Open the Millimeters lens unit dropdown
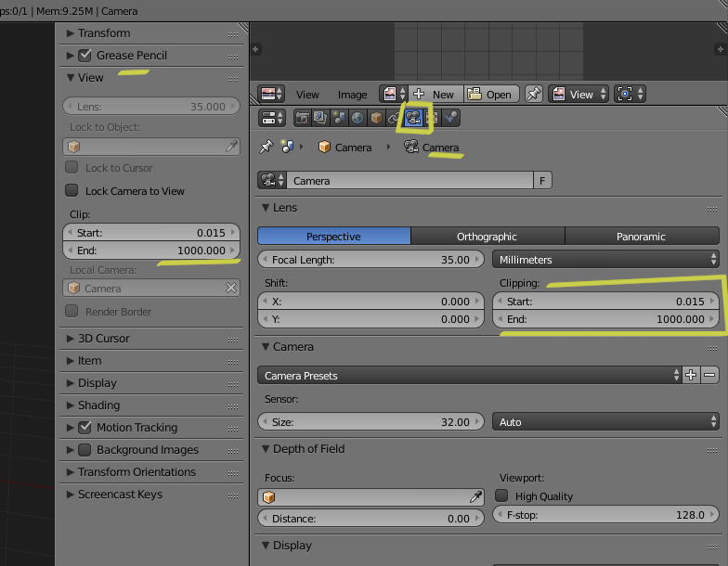This screenshot has height=566, width=728. [x=606, y=260]
